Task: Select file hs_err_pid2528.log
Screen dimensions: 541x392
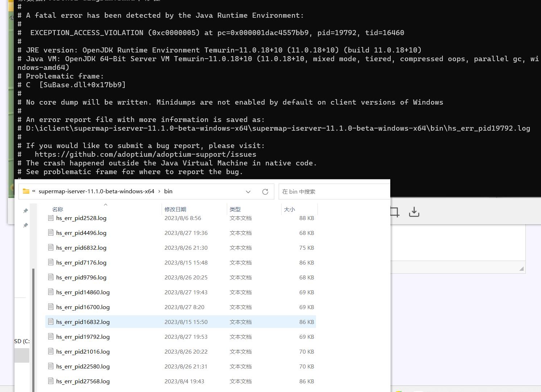Action: [x=180, y=218]
